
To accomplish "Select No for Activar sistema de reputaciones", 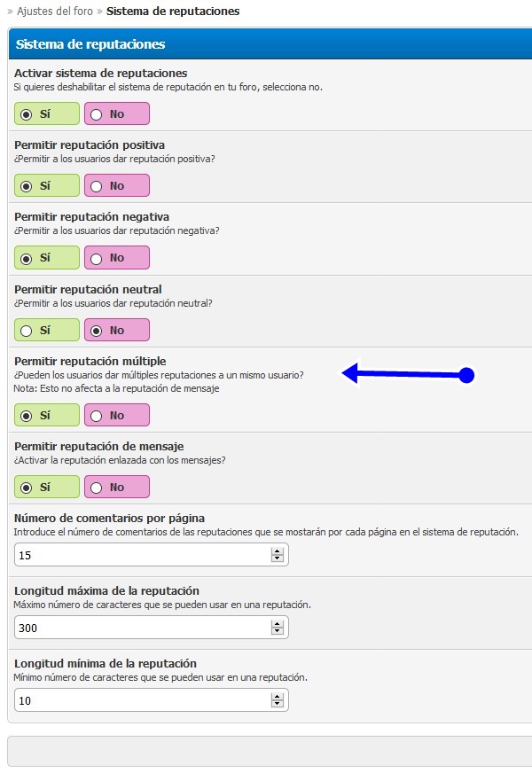I will [97, 114].
